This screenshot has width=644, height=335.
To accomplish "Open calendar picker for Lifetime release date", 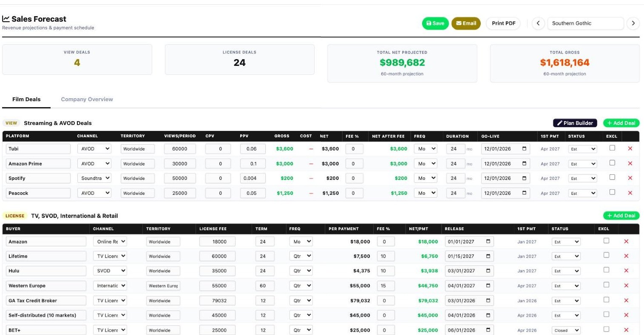I will (488, 256).
